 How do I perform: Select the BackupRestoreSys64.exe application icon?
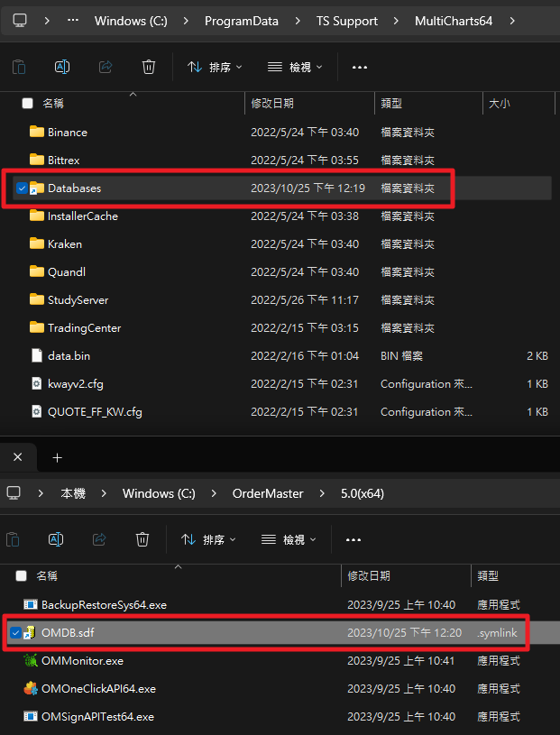click(x=31, y=605)
